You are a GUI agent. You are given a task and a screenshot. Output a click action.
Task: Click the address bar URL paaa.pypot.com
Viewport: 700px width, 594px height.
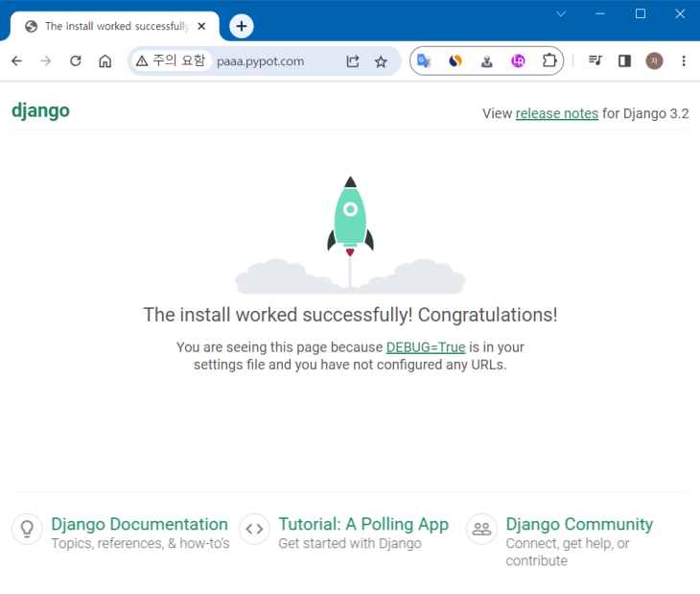(260, 61)
